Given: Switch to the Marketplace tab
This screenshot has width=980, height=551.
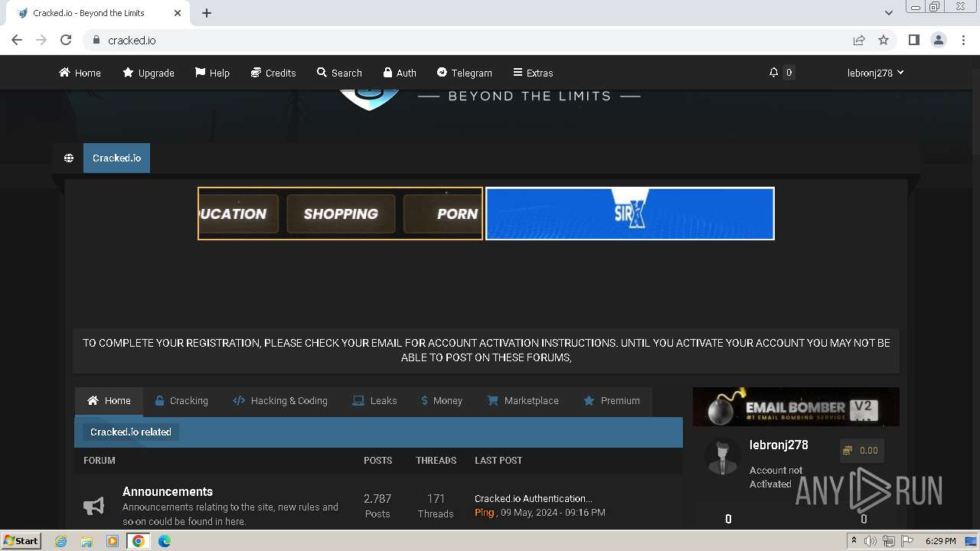Looking at the screenshot, I should (523, 401).
